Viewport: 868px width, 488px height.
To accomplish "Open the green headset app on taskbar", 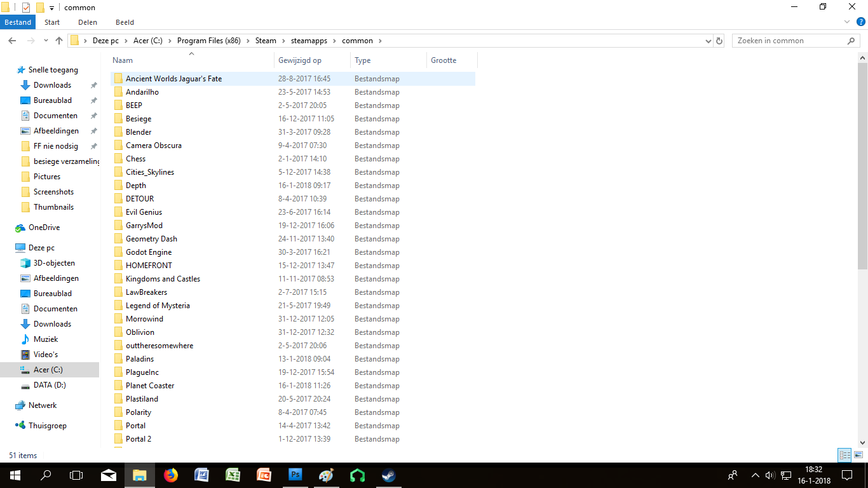I will coord(356,475).
